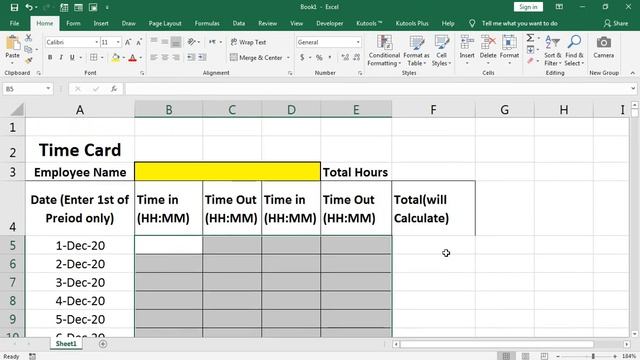Viewport: 640px width, 360px height.
Task: Click the Increase Indent icon
Action: (202, 58)
